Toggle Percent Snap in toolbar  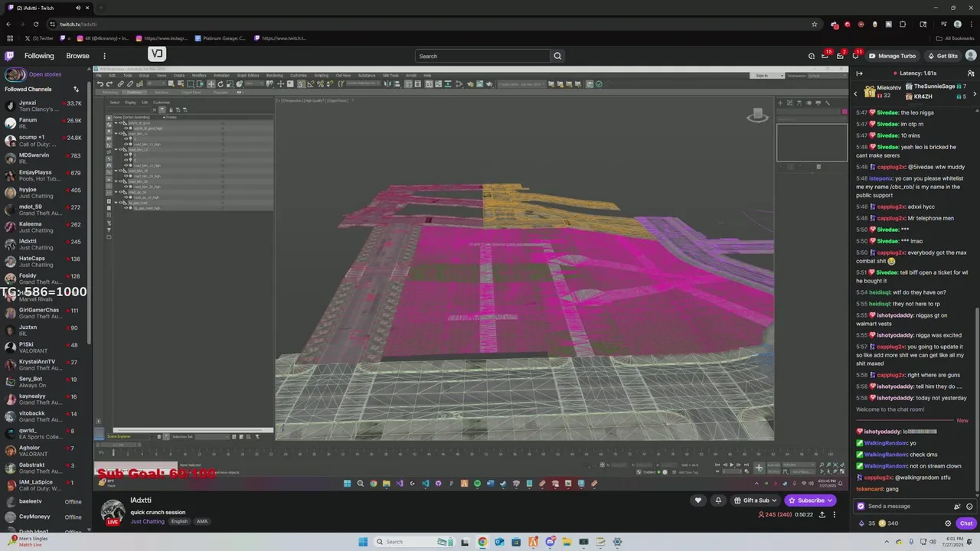click(x=320, y=84)
